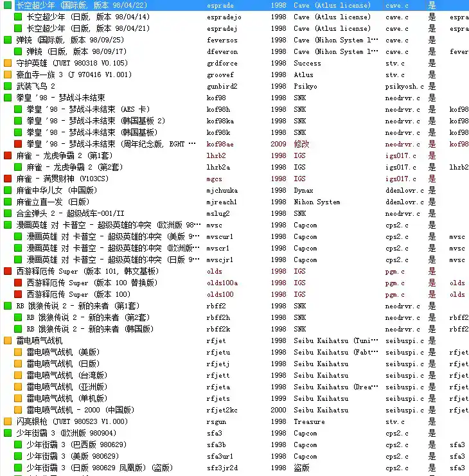Click the green icon beside 武装飞鸟 2
469x476 pixels.
(8, 87)
